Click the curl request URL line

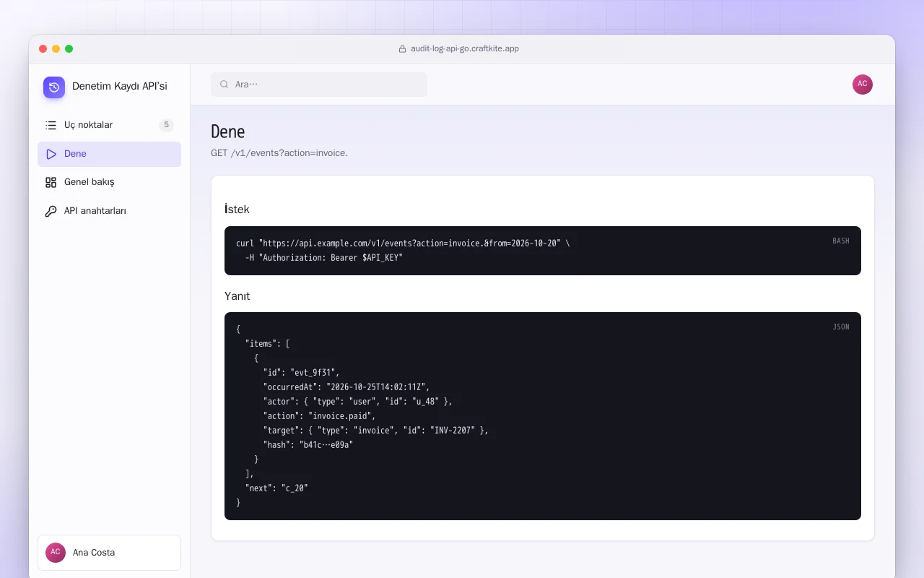403,243
